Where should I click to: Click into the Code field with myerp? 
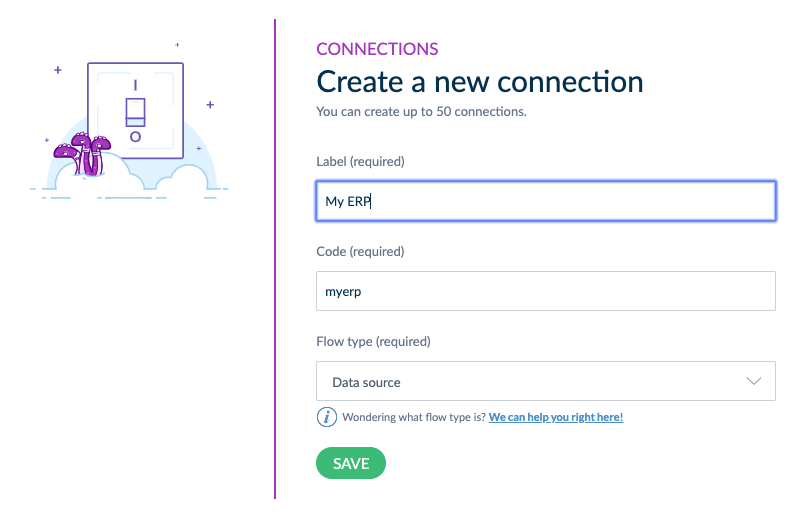pos(545,291)
